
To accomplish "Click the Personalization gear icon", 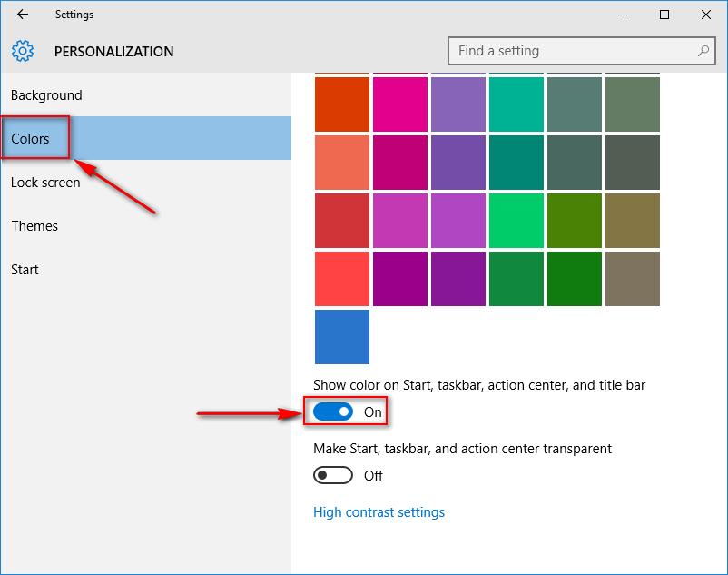I will pyautogui.click(x=23, y=51).
